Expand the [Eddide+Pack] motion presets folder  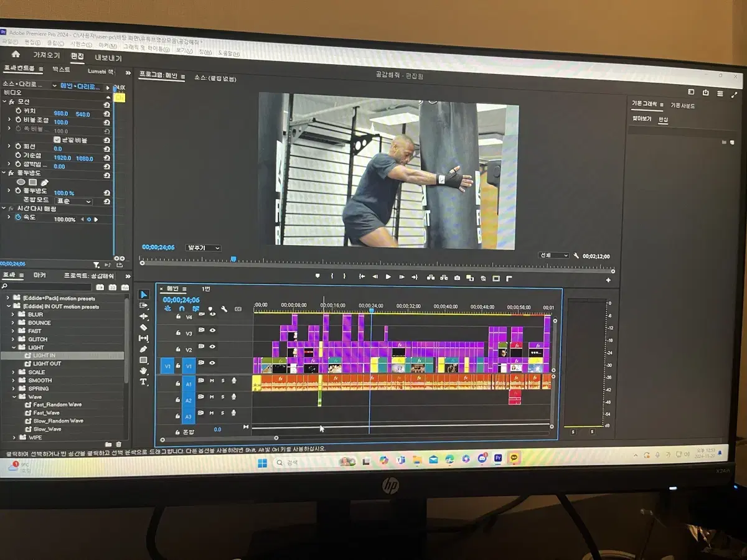[9, 298]
